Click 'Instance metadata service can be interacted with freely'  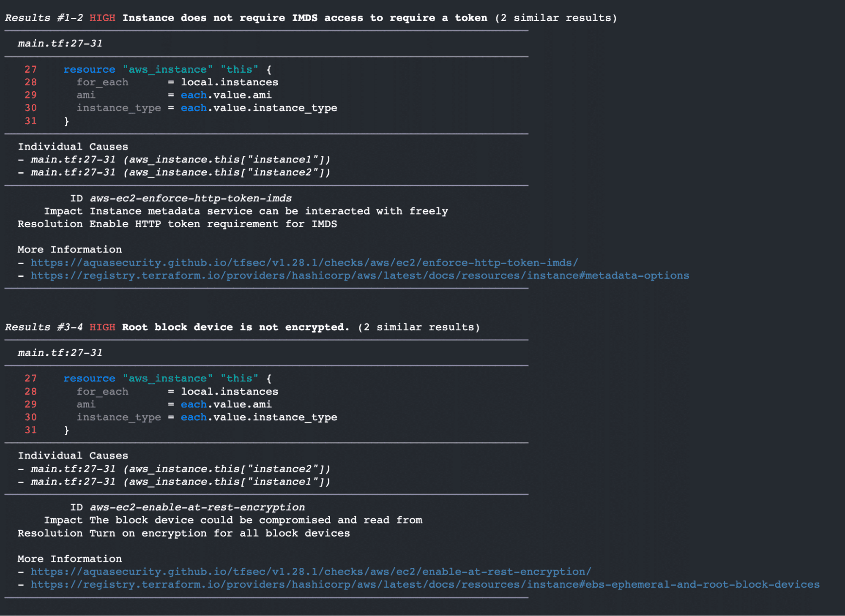coord(269,211)
